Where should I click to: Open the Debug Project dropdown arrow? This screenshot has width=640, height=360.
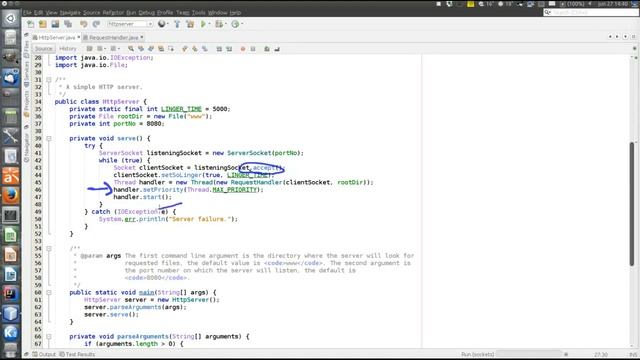pyautogui.click(x=226, y=24)
